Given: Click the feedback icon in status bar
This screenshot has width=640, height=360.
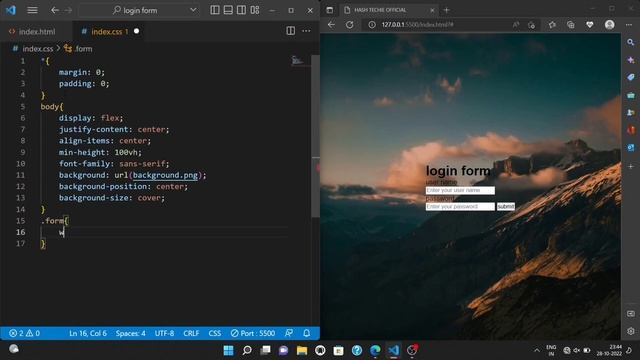Looking at the screenshot, I should [x=289, y=333].
